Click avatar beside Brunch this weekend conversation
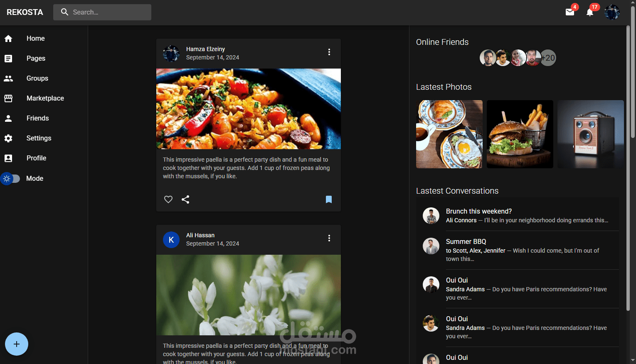The width and height of the screenshot is (636, 364). point(431,216)
